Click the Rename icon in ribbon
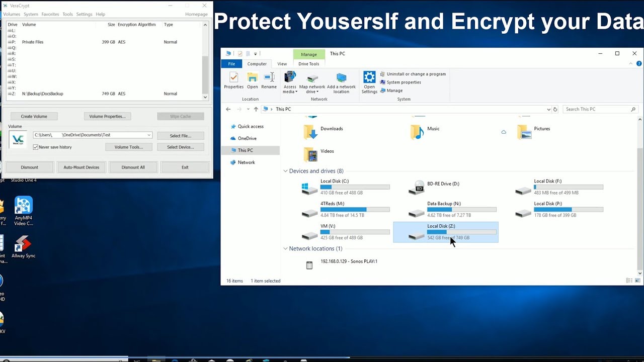The width and height of the screenshot is (644, 362). (269, 77)
